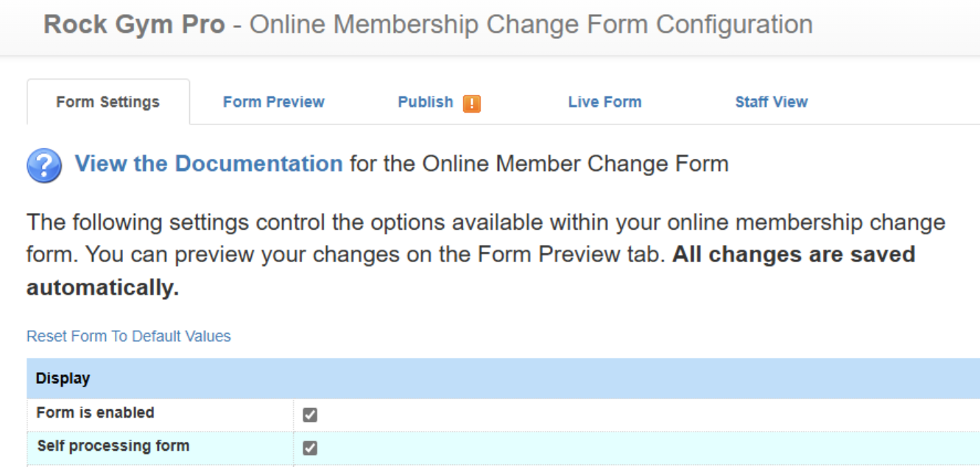Select the Staff View tab
The width and height of the screenshot is (980, 467).
coord(771,102)
